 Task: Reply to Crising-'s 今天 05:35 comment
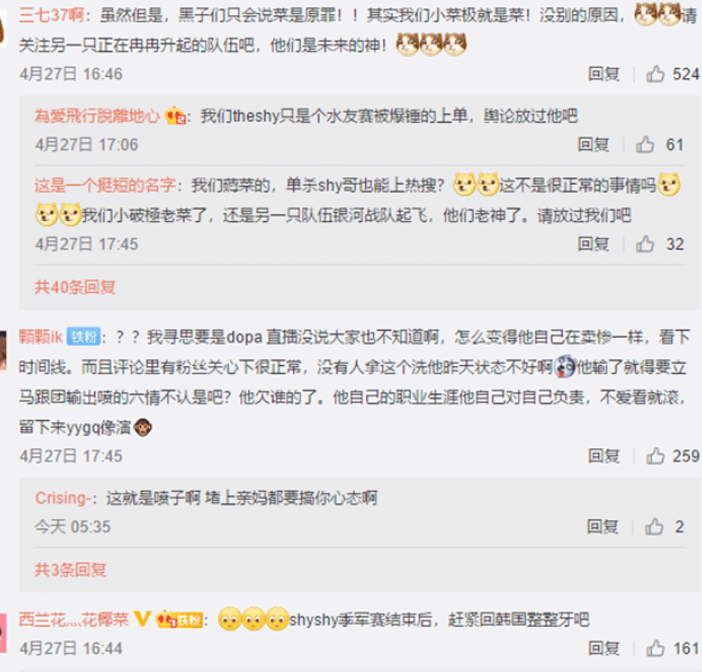(x=603, y=526)
